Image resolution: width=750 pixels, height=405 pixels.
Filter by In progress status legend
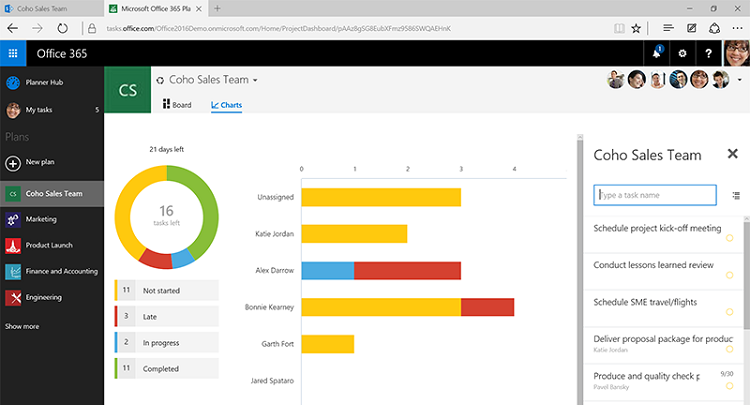click(x=166, y=342)
